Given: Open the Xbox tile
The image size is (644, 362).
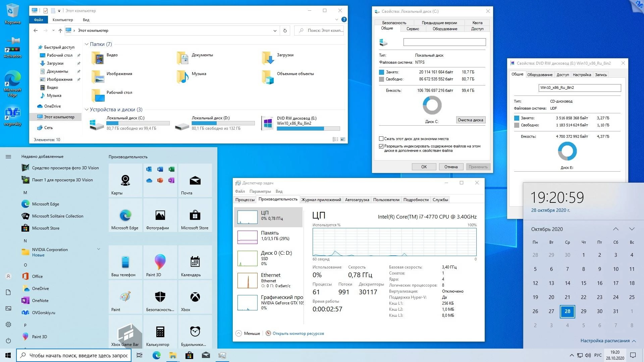Looking at the screenshot, I should [195, 297].
